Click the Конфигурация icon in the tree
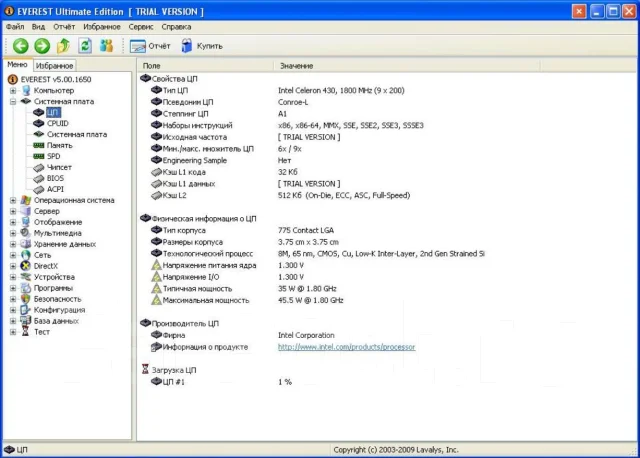This screenshot has height=458, width=640. [26, 310]
